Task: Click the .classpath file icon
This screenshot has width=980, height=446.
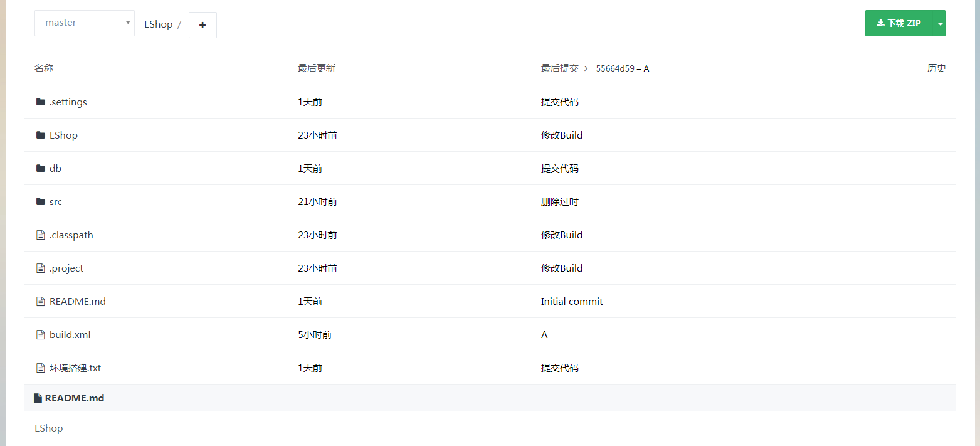Action: 41,235
